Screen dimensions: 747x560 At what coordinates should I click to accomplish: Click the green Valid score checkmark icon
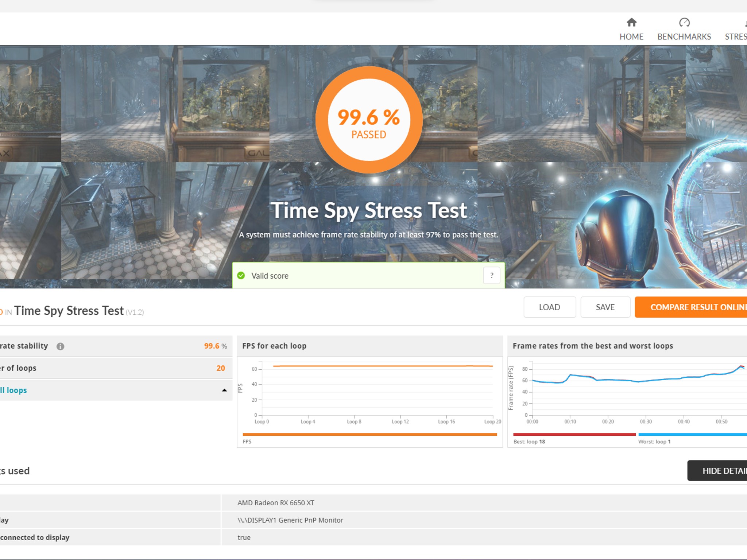point(241,276)
